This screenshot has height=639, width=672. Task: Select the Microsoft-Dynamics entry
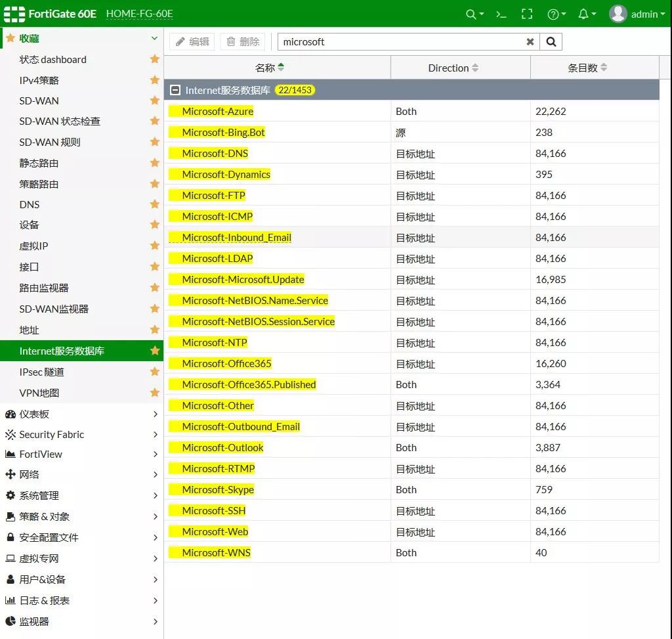[x=411, y=174]
